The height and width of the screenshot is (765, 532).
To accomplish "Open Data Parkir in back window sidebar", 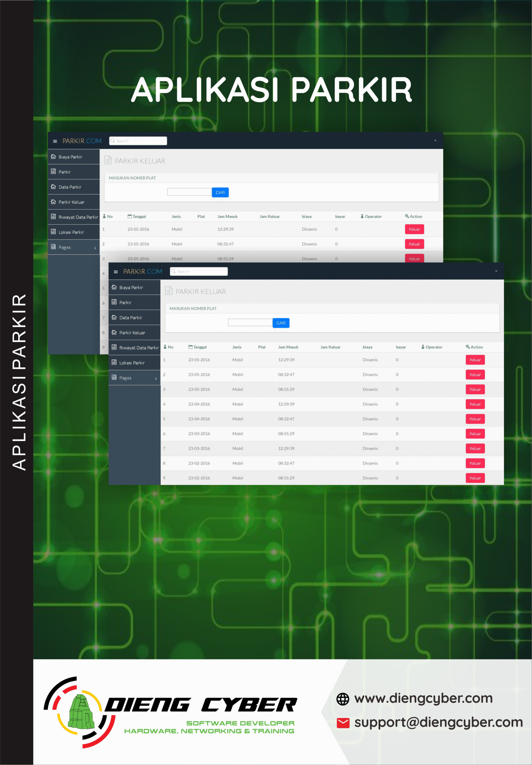I will [70, 187].
